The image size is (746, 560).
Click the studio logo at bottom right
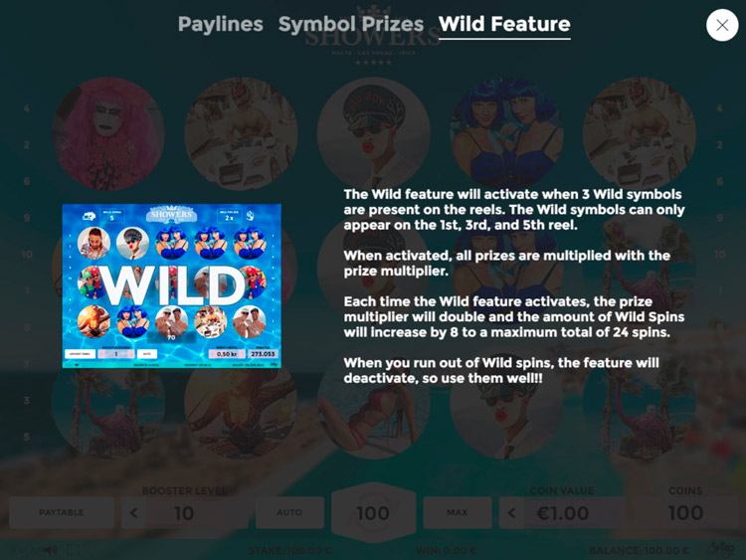[x=722, y=549]
